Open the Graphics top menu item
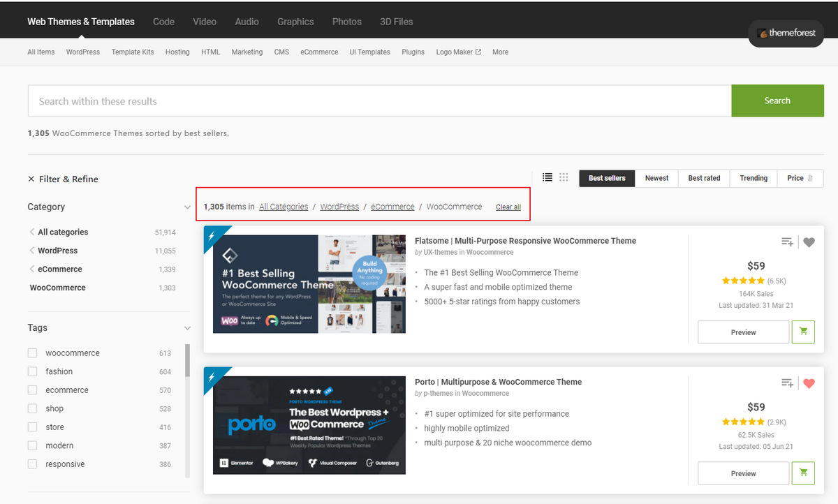The image size is (838, 504). tap(295, 22)
